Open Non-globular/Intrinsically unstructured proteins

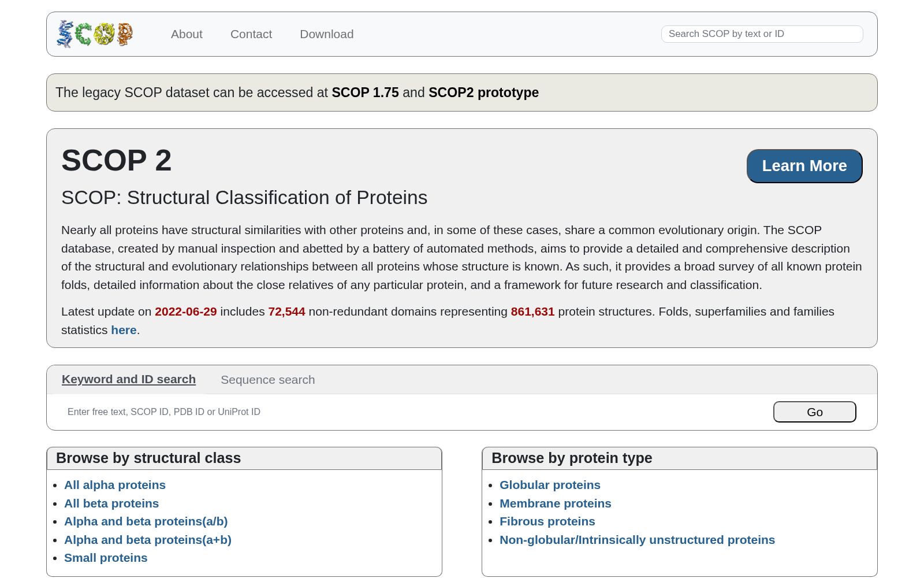click(638, 540)
